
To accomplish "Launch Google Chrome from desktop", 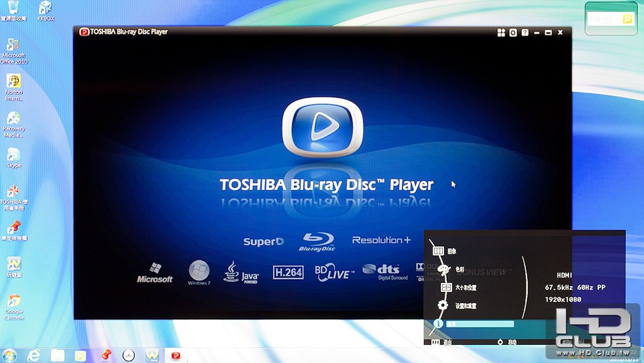I will (x=13, y=307).
